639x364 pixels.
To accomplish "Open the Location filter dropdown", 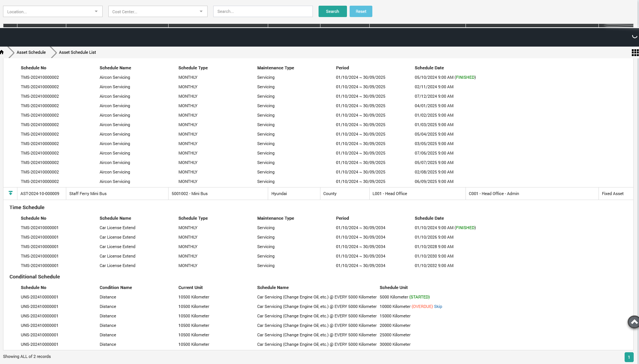I will point(52,11).
